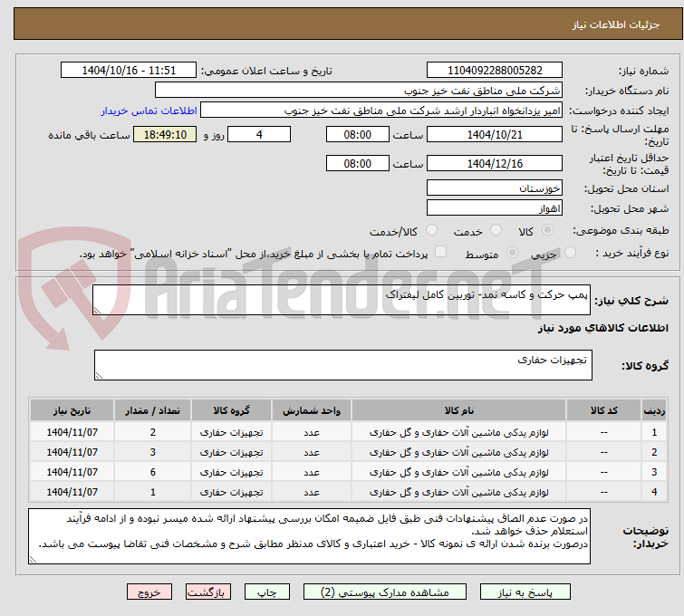Open اطلاعات تماس خریدار link
684x616 pixels.
[x=149, y=111]
